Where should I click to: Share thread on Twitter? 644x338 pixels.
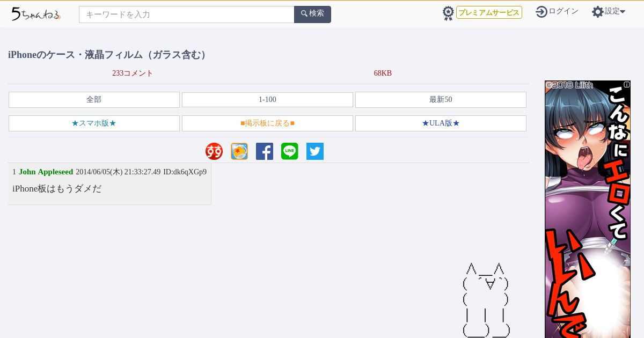click(x=315, y=151)
